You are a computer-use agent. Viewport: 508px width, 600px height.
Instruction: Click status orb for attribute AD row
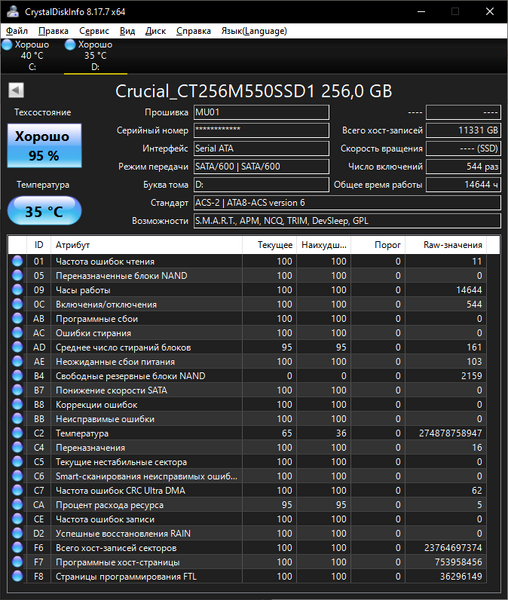pos(17,347)
